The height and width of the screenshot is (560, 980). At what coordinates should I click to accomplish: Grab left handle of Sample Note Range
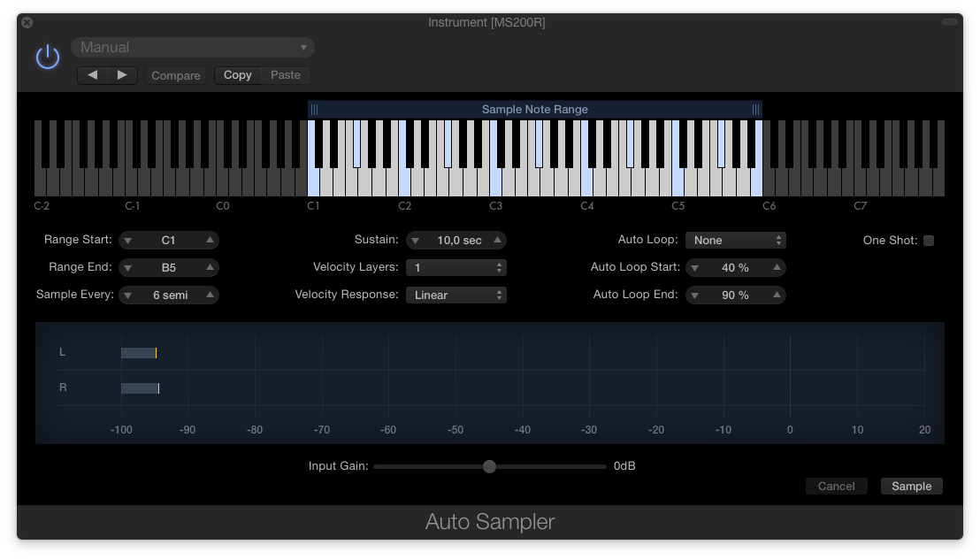(x=314, y=110)
